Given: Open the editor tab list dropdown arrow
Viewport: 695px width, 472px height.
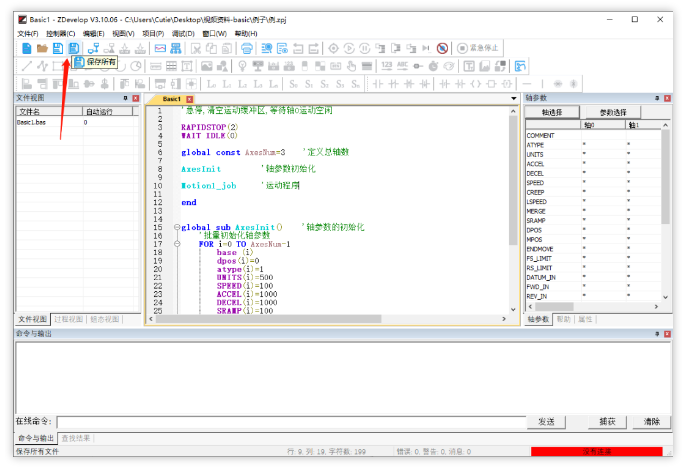Looking at the screenshot, I should 513,98.
